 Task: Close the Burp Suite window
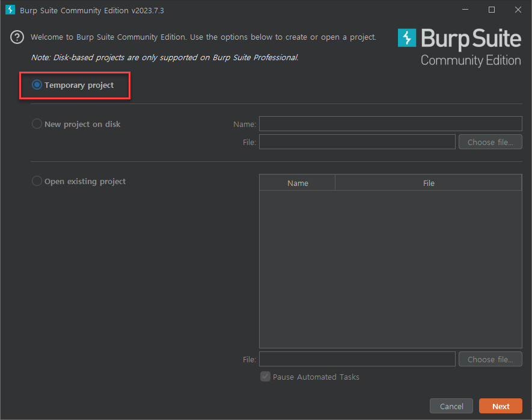518,10
